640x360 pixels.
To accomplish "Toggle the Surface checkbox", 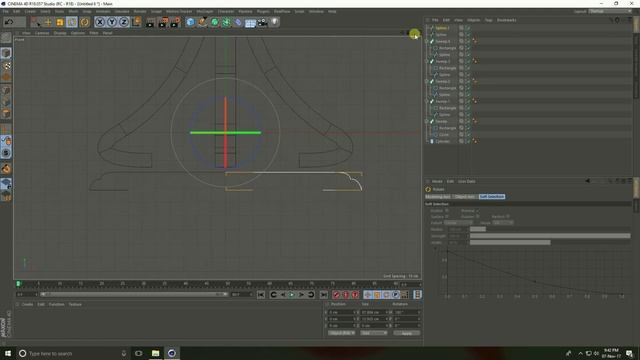I will [447, 216].
